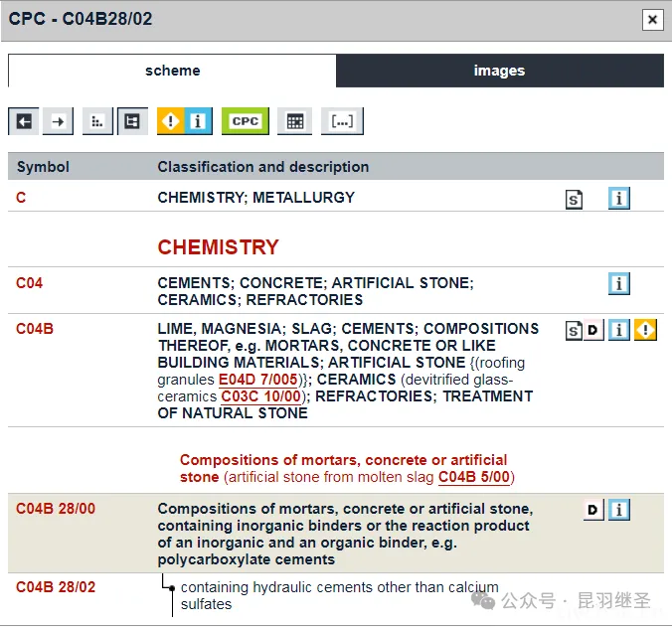
Task: Click the S scheme icon in row C
Action: (x=574, y=199)
